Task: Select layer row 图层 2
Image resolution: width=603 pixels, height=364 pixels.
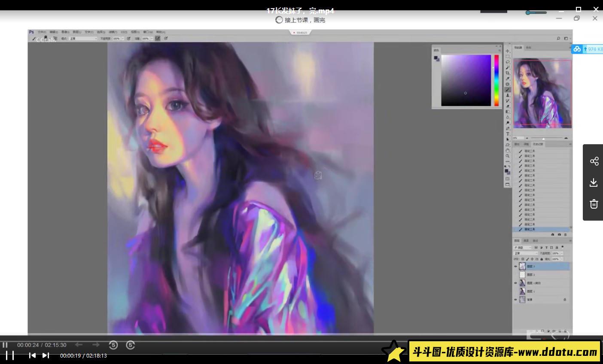Action: (542, 275)
